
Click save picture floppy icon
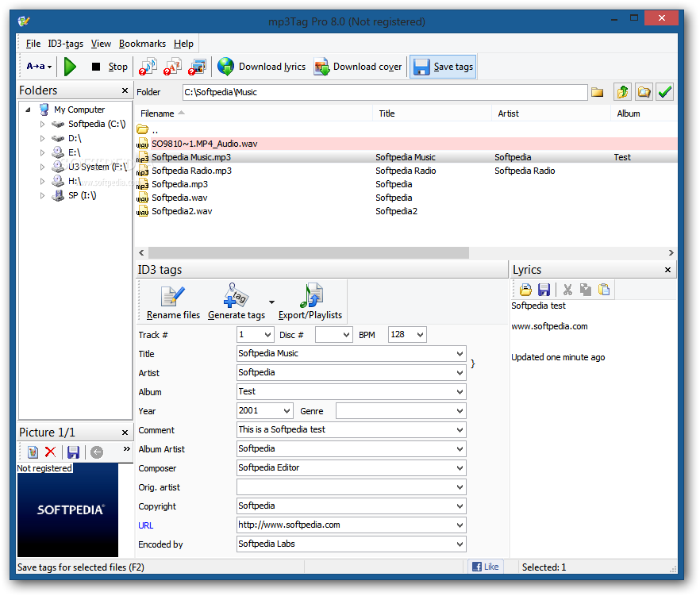[x=73, y=452]
